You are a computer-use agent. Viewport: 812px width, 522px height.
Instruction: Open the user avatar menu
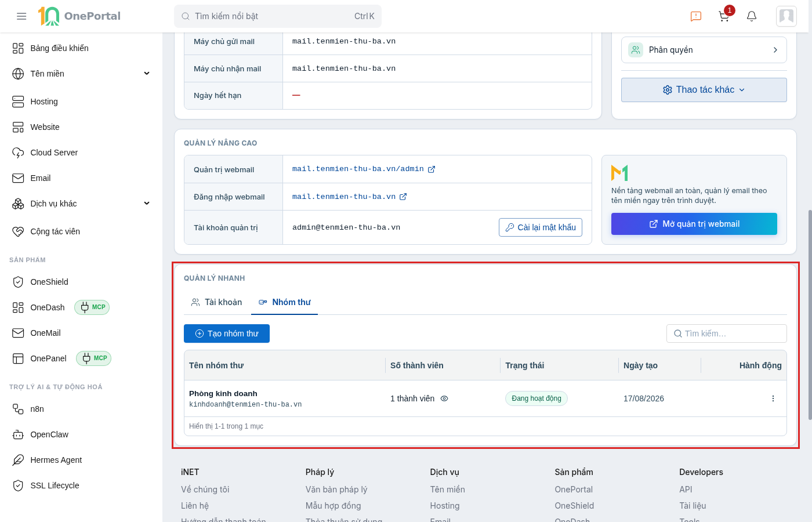[x=786, y=16]
